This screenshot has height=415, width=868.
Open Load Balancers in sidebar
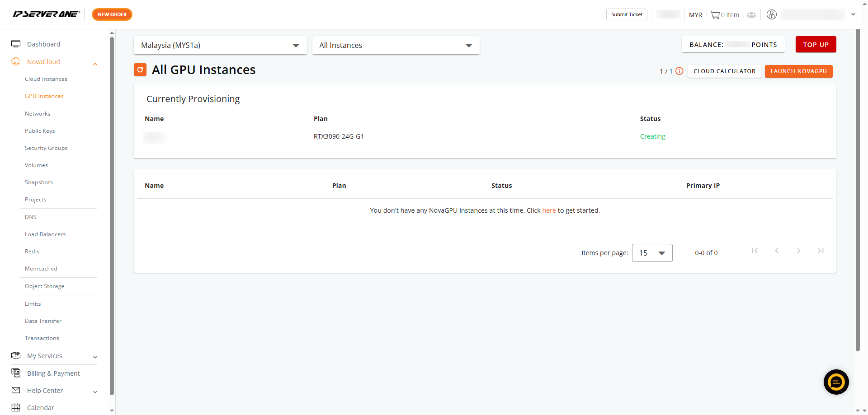[x=45, y=234]
